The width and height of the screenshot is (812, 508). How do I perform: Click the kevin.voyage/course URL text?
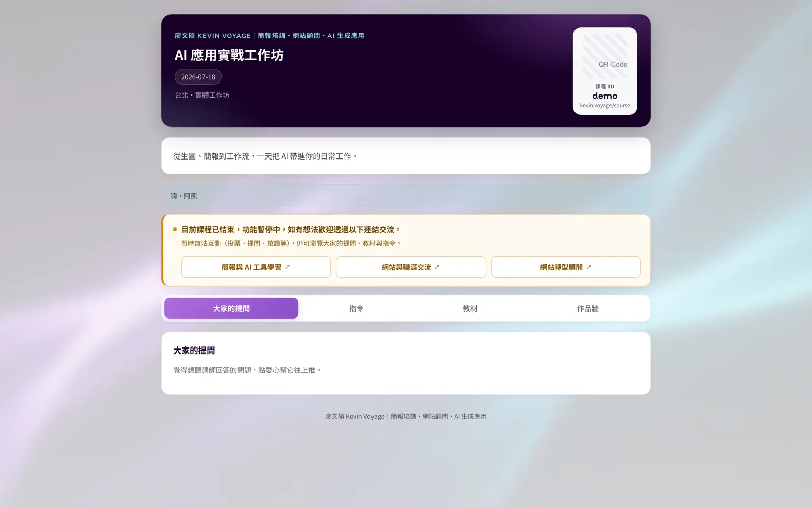(605, 106)
